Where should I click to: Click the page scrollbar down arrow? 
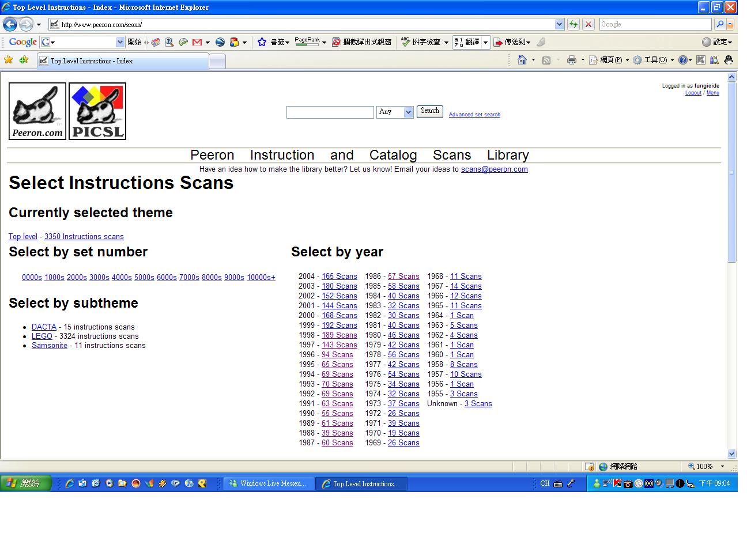[732, 454]
